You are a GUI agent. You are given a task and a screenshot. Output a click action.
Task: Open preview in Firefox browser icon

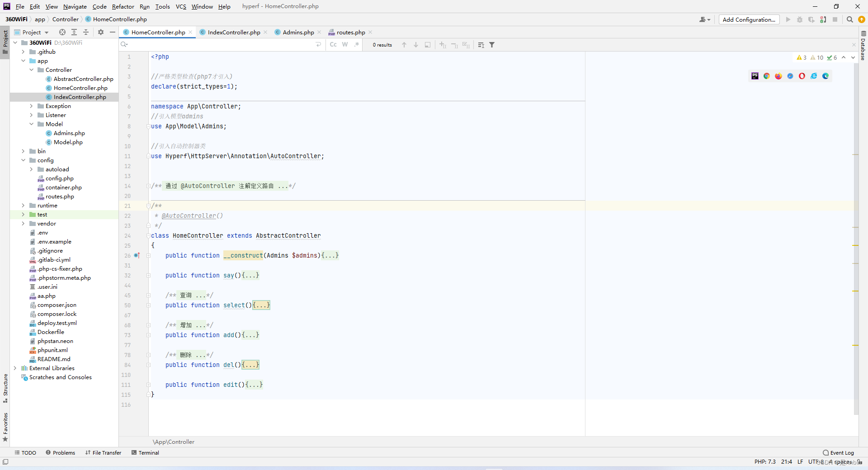(778, 76)
